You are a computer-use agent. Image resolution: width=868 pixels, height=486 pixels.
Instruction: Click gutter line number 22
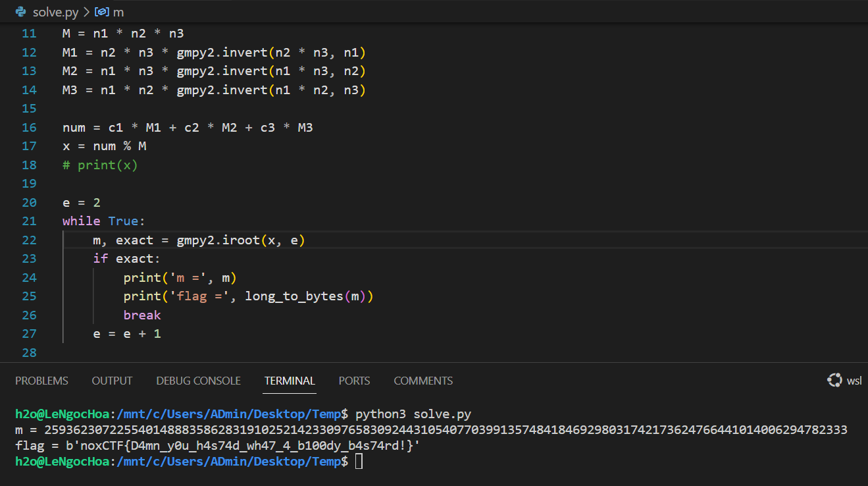tap(29, 240)
